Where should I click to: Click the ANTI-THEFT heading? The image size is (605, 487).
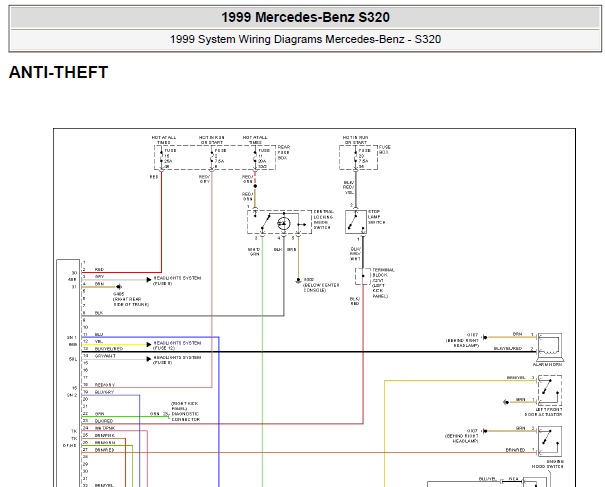tap(58, 72)
